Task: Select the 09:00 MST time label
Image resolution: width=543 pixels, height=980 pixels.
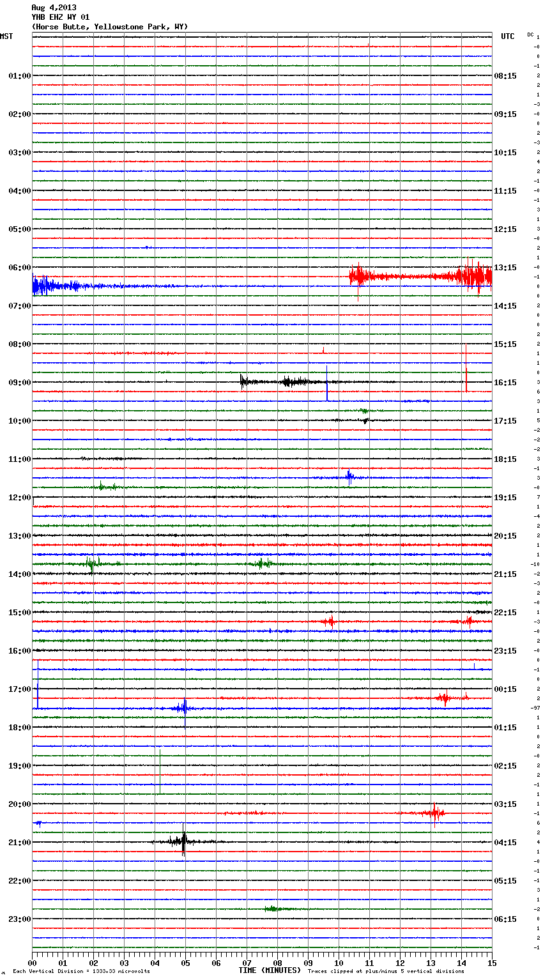Action: [x=20, y=383]
